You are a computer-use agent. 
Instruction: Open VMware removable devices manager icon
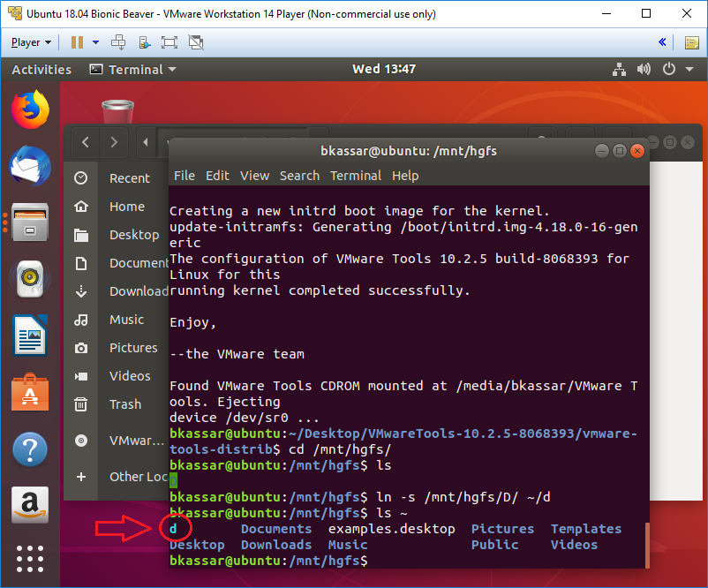(145, 42)
